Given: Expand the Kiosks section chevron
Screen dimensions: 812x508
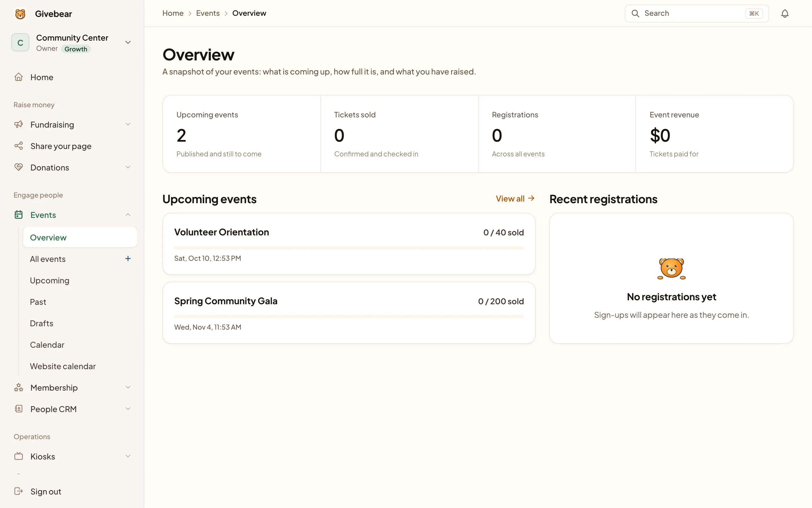Looking at the screenshot, I should click(x=128, y=456).
